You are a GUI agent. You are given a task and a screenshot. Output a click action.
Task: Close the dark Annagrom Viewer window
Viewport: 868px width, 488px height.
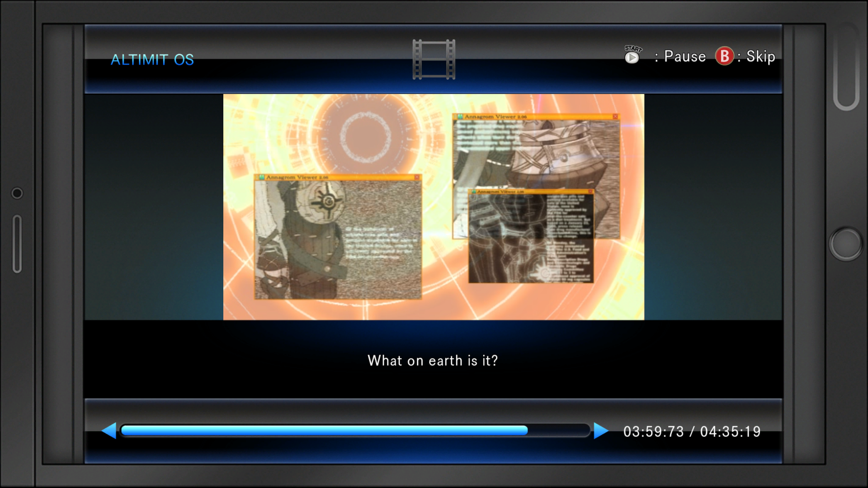(x=590, y=192)
